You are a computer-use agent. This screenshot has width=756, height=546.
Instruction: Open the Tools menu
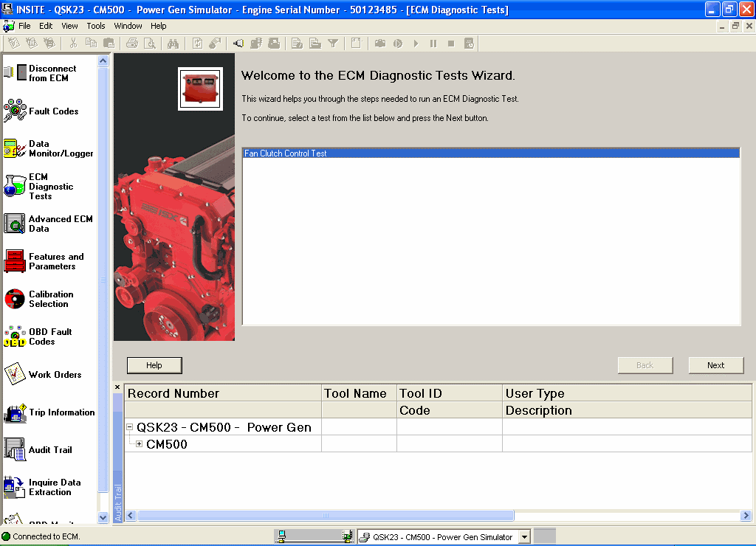(x=96, y=26)
